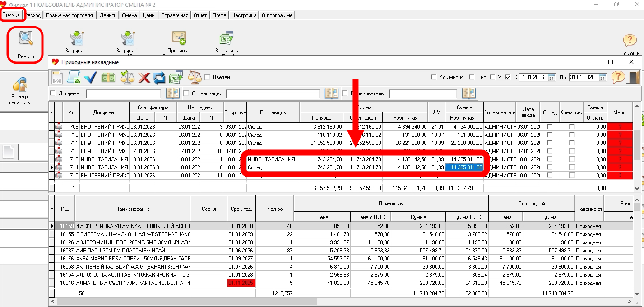Switch to the Розничная торговля tab
This screenshot has height=307, width=644.
[69, 15]
